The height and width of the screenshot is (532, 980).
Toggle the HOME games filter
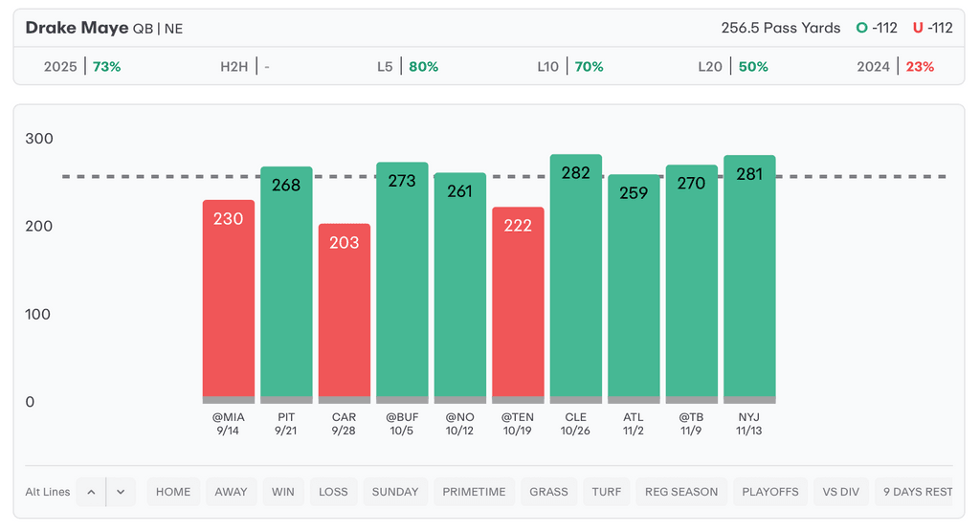pos(173,492)
